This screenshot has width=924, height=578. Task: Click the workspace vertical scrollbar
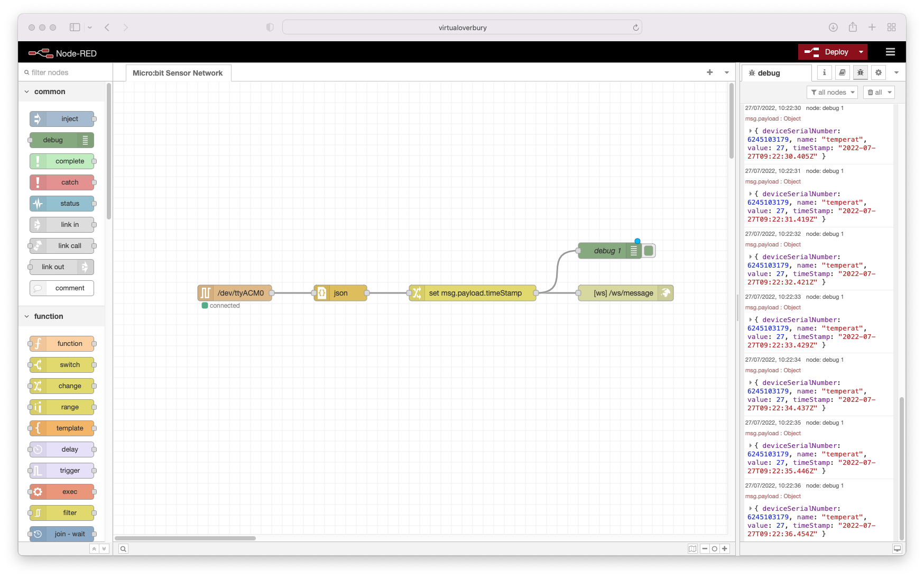(x=732, y=121)
